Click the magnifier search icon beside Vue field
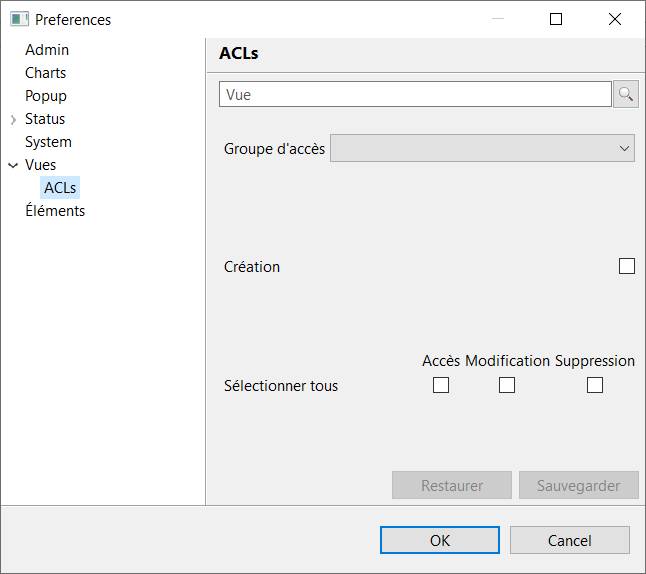This screenshot has height=574, width=646. point(626,95)
